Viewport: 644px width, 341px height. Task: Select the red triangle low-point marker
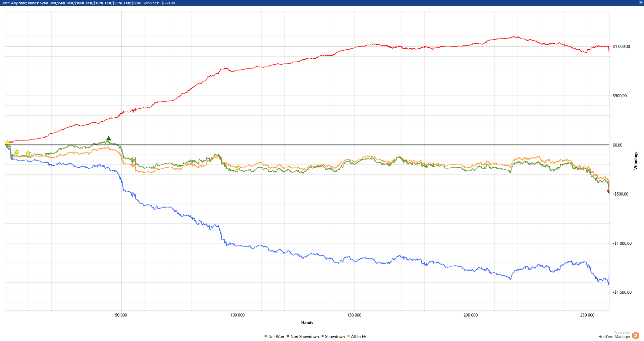coord(608,192)
